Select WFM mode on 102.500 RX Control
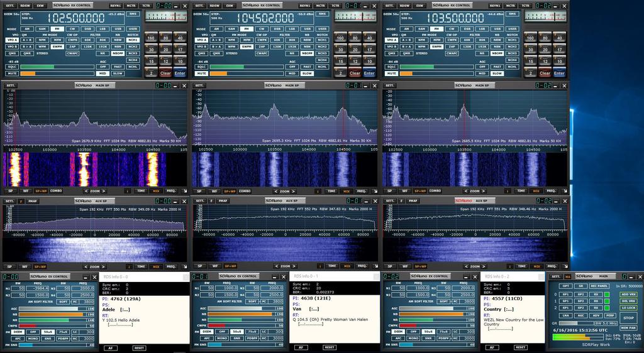 point(42,46)
